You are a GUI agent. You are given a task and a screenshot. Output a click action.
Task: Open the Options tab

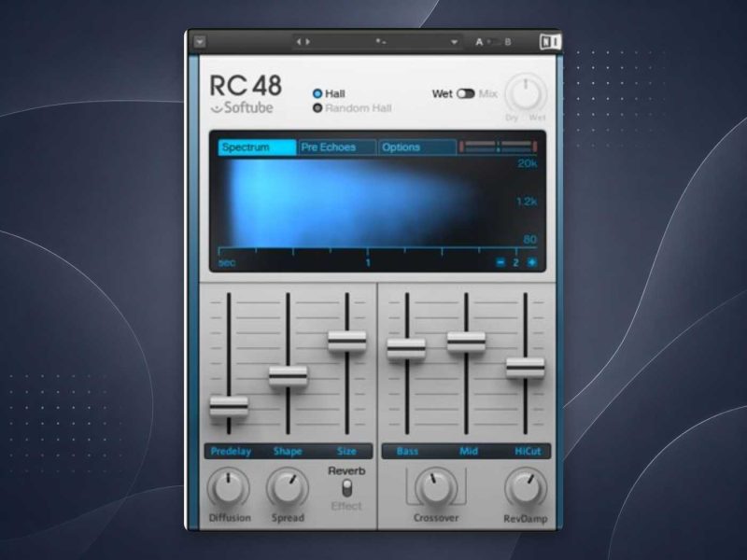417,147
